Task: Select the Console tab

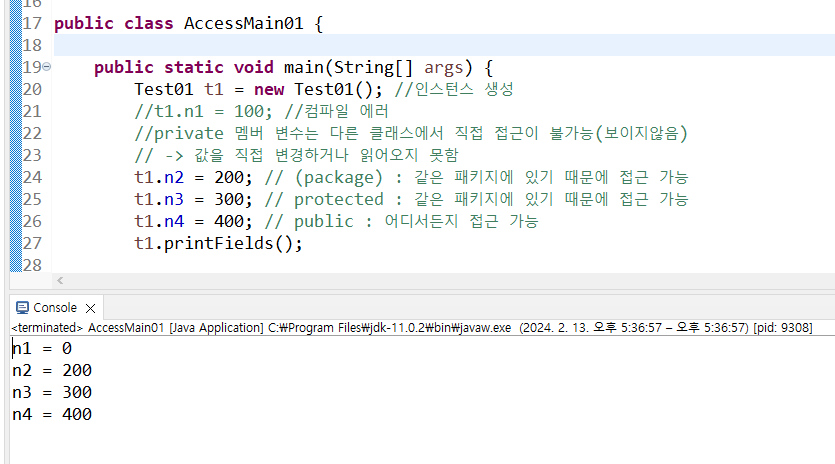Action: 55,308
